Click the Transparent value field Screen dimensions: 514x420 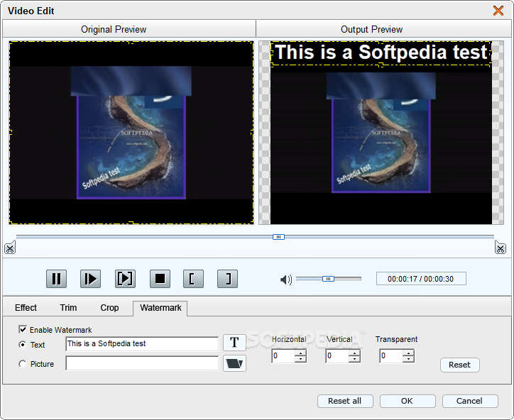[392, 355]
